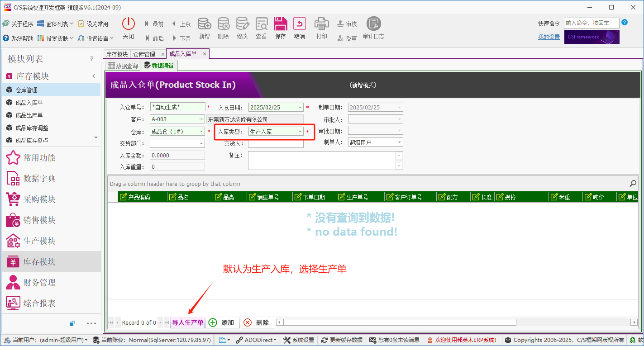Open the 制单人 dropdown

[x=399, y=142]
